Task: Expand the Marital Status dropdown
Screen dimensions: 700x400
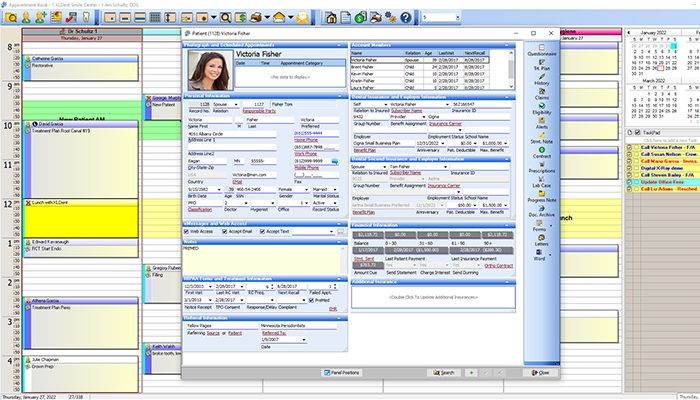Action: click(x=334, y=190)
